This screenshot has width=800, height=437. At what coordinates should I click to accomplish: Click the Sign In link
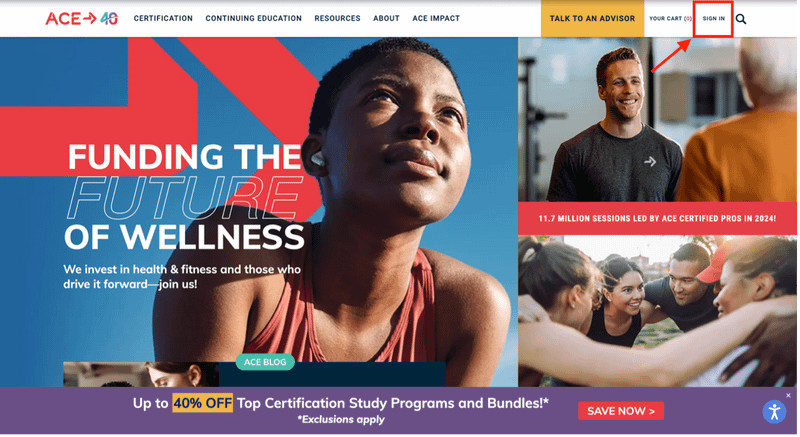pos(715,19)
